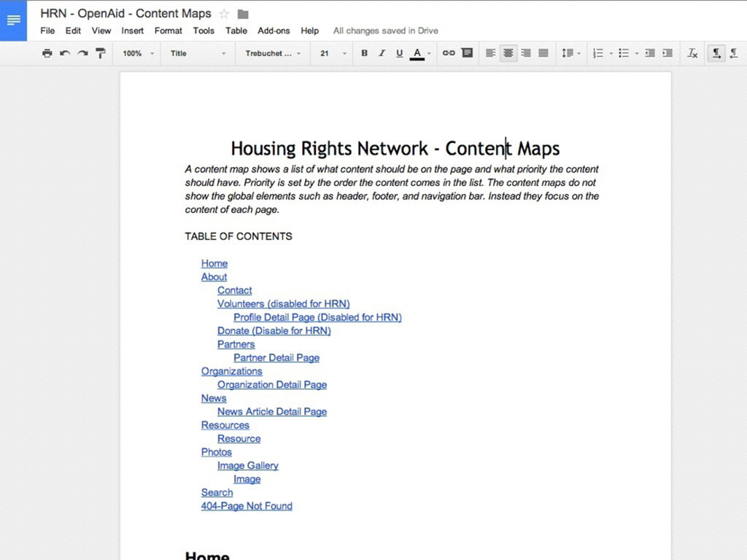Clear formatting from selection
The width and height of the screenshot is (747, 560).
pos(692,53)
